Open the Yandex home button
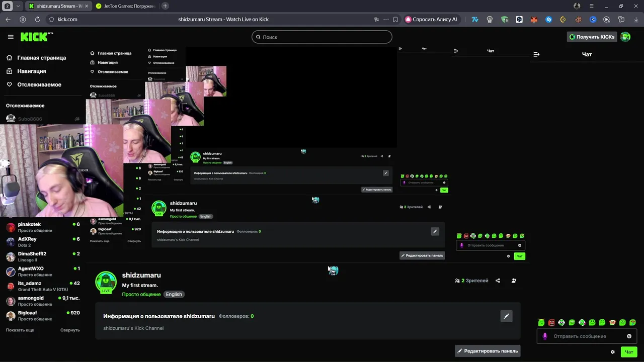This screenshot has width=644, height=362. (x=23, y=19)
